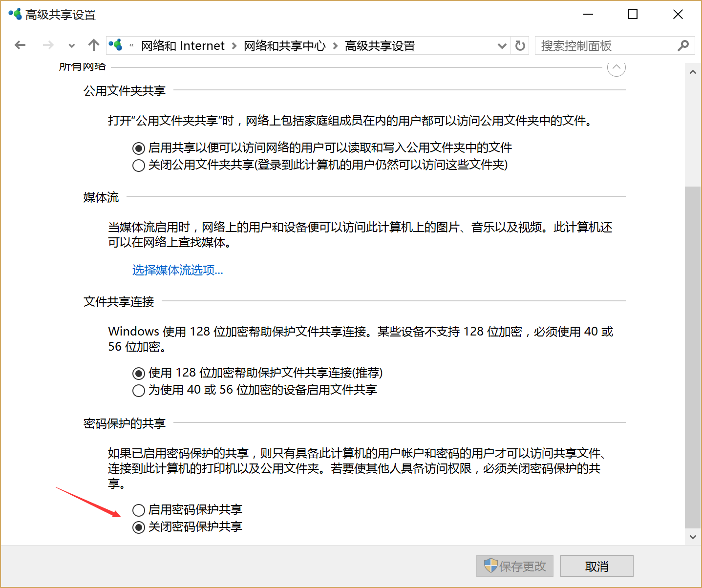Screen dimensions: 702x588
Task: Expand the address bar history dropdown
Action: [x=502, y=46]
